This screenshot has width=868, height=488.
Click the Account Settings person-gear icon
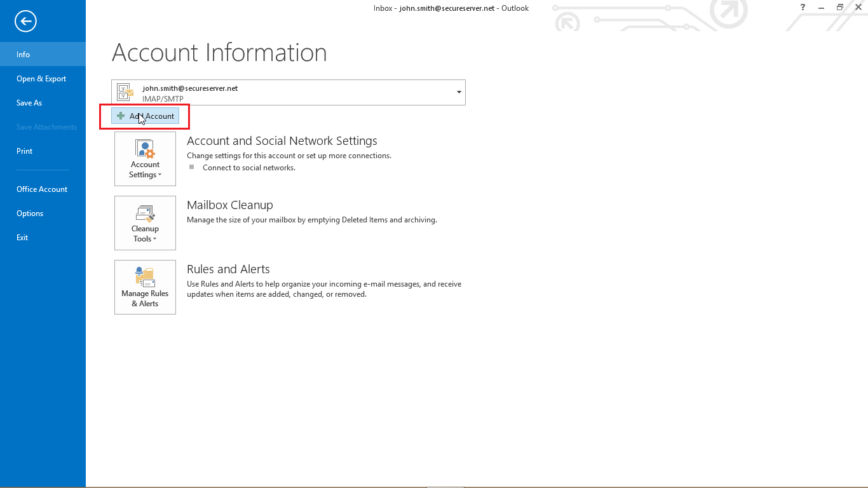[145, 149]
